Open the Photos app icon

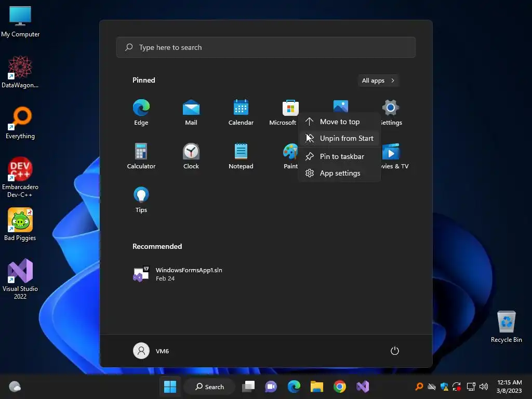(341, 106)
